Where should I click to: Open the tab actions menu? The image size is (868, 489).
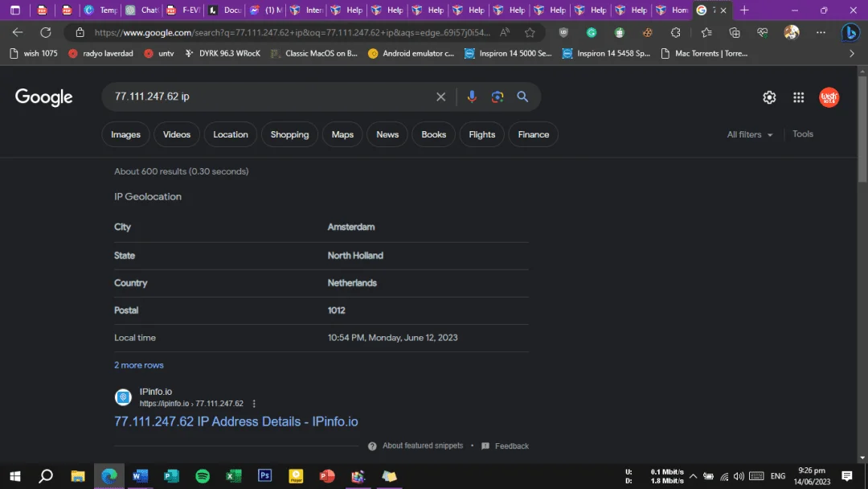tap(15, 10)
